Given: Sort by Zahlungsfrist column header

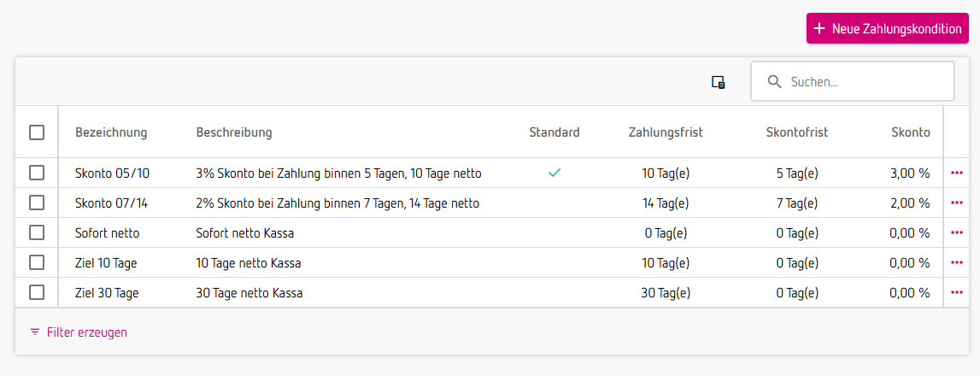Looking at the screenshot, I should click(x=666, y=132).
